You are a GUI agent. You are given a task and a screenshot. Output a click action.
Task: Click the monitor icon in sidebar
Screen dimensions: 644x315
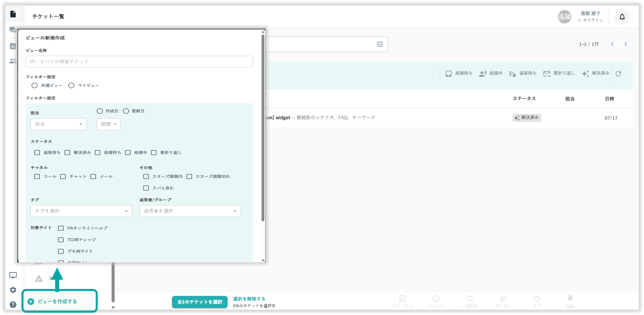tap(13, 275)
